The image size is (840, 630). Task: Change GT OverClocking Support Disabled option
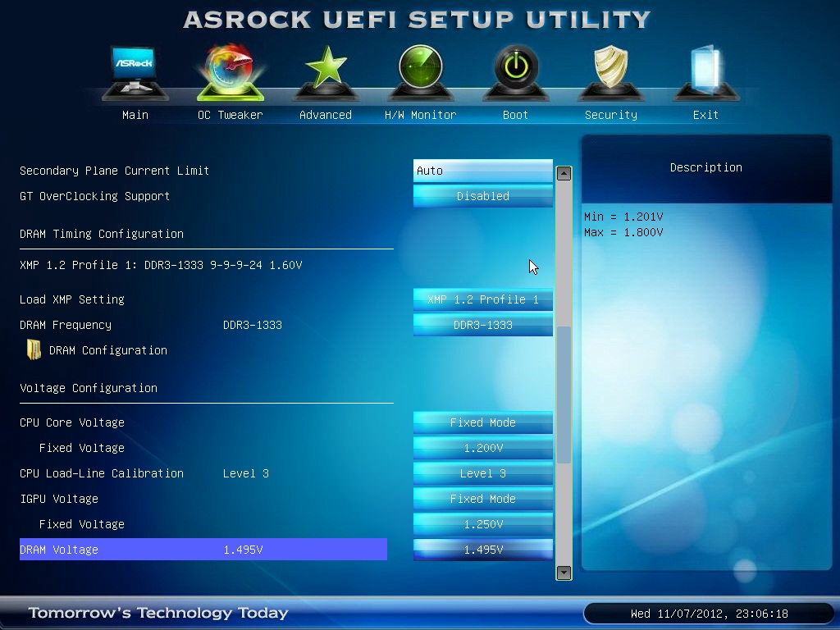click(482, 196)
